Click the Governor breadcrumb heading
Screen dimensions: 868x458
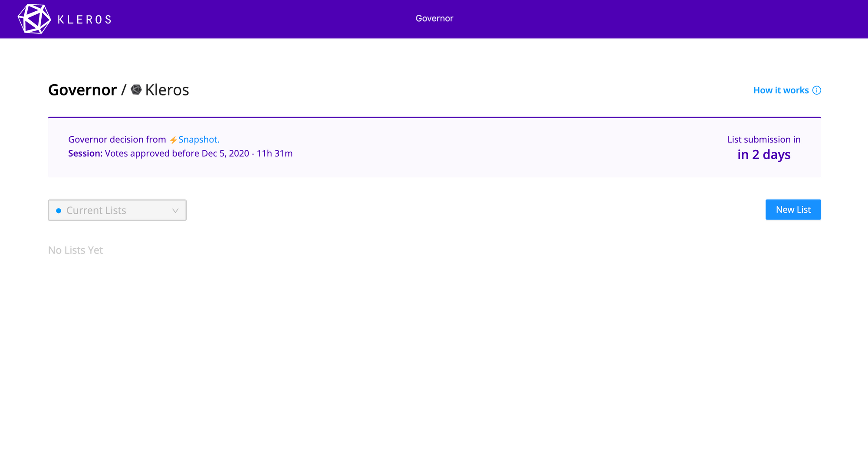[82, 90]
